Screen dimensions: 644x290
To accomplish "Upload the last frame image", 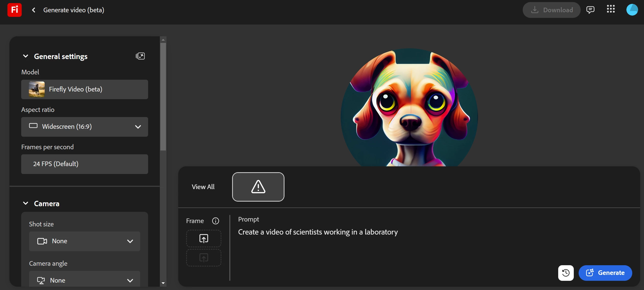I will coord(204,258).
